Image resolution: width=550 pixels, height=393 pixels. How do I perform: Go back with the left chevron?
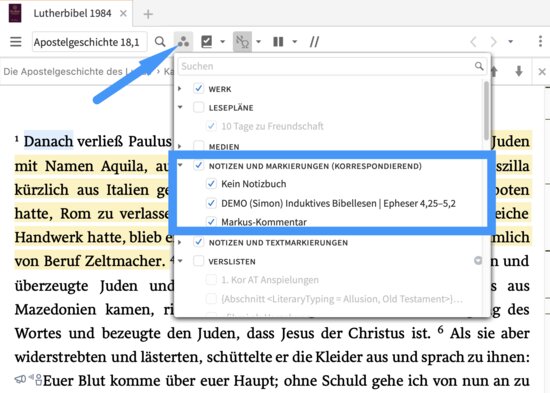click(x=474, y=42)
